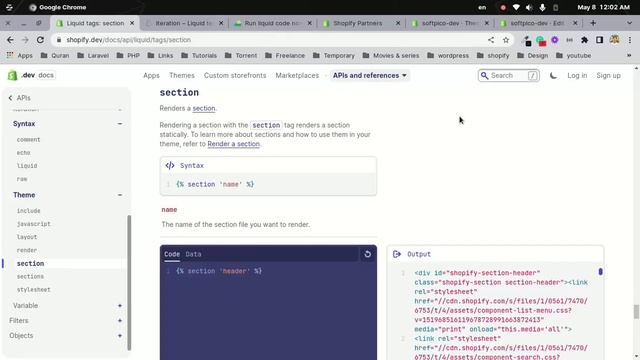Viewport: 640px width, 360px height.
Task: Click the page vertical scrollbar thumb
Action: click(636, 312)
